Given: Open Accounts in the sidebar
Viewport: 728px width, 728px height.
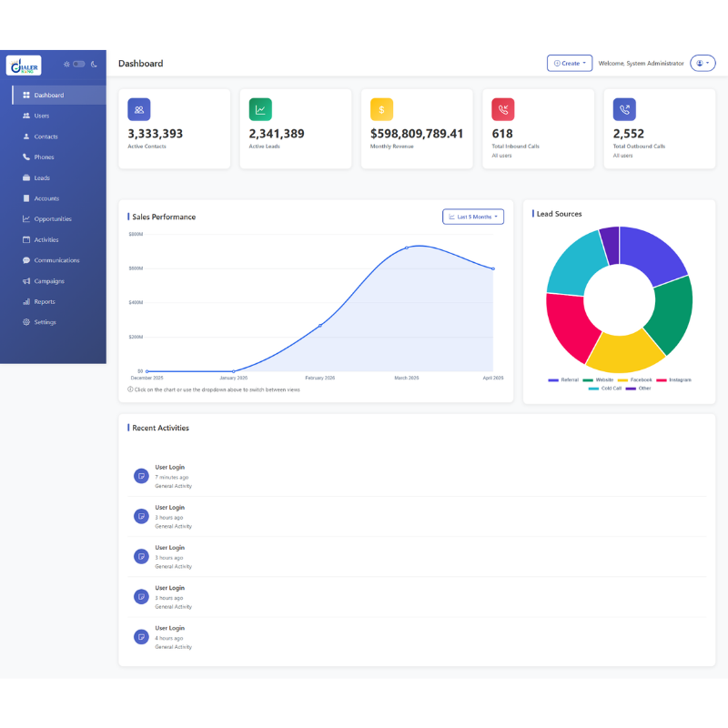Looking at the screenshot, I should 59,198.
